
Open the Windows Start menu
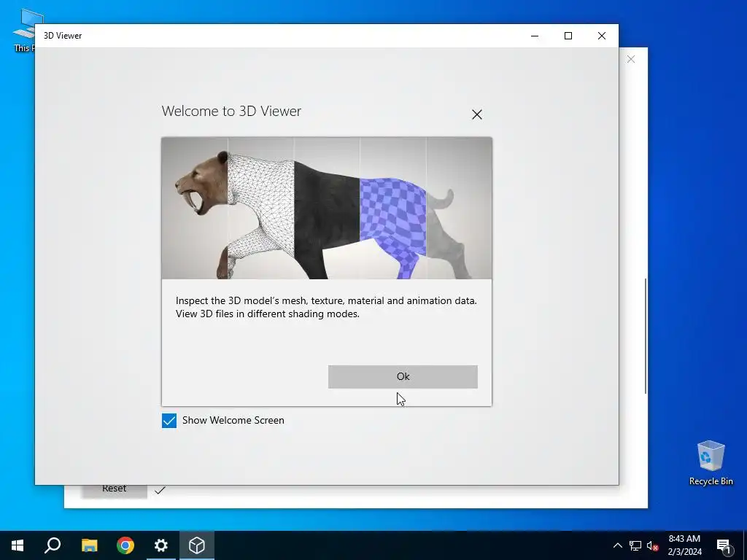point(18,545)
